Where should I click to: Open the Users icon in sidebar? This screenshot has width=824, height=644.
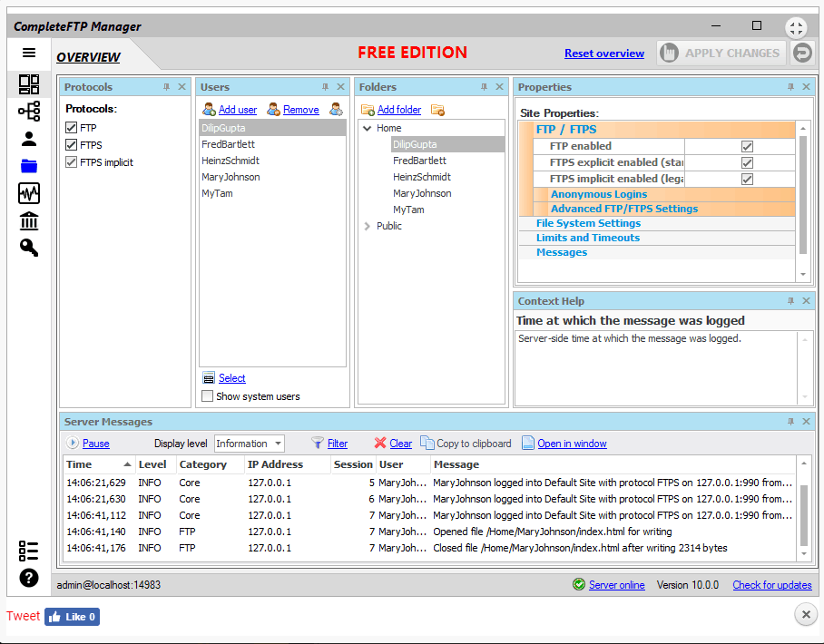pos(29,139)
